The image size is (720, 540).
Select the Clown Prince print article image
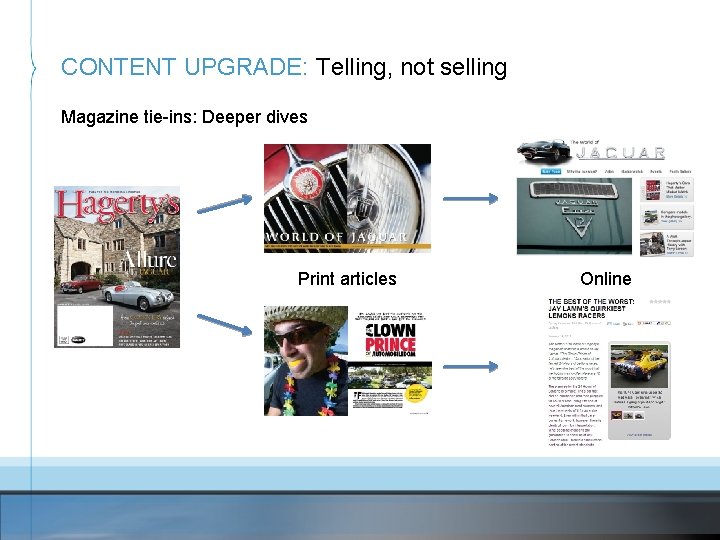tap(348, 361)
